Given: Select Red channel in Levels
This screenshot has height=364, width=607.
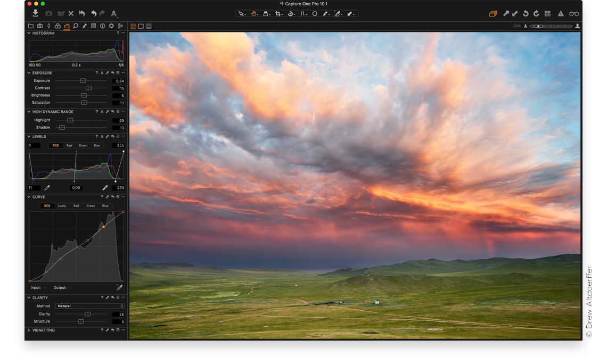Looking at the screenshot, I should click(69, 145).
